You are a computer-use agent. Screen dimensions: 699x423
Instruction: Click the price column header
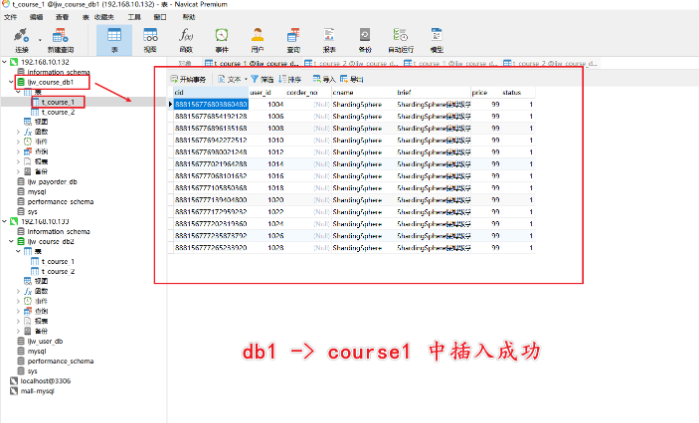point(486,92)
